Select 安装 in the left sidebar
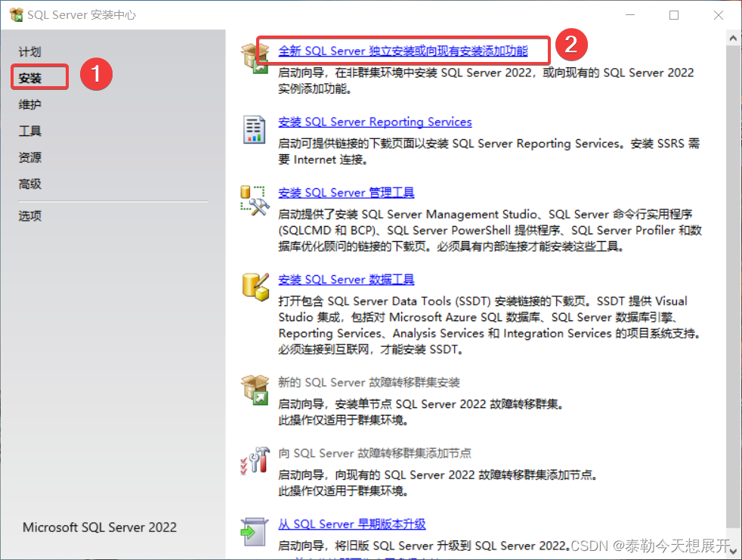Screen dimensions: 742x560 pyautogui.click(x=29, y=78)
